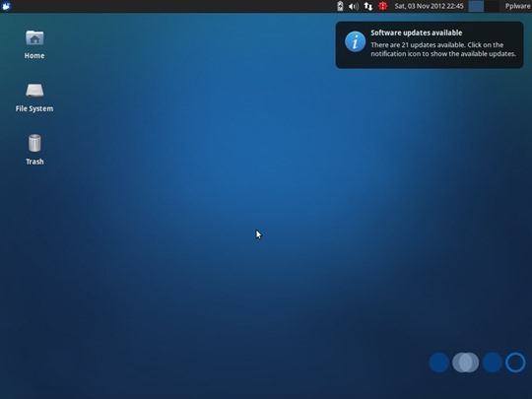Click the red software update notification icon
Viewport: 532px width, 399px height.
382,6
